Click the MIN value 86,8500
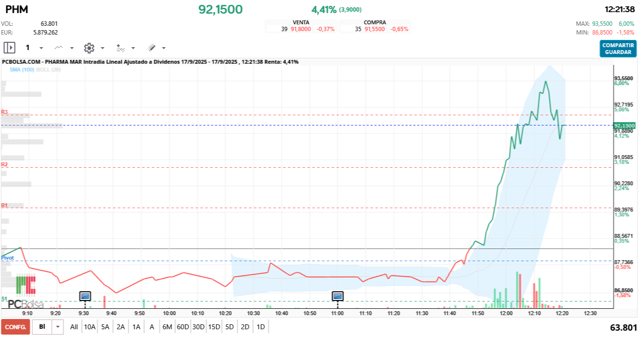Image resolution: width=644 pixels, height=337 pixels. click(602, 32)
